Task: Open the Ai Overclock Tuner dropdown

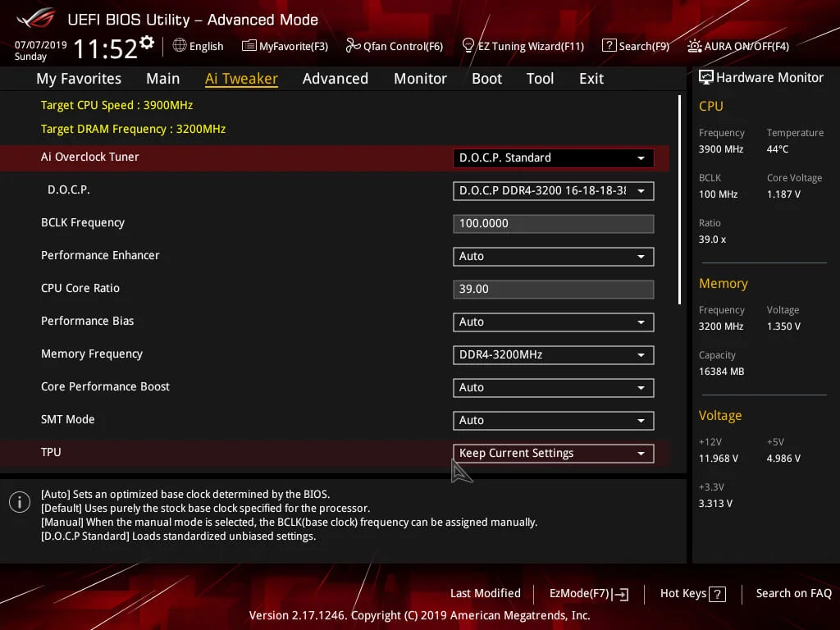Action: (553, 157)
